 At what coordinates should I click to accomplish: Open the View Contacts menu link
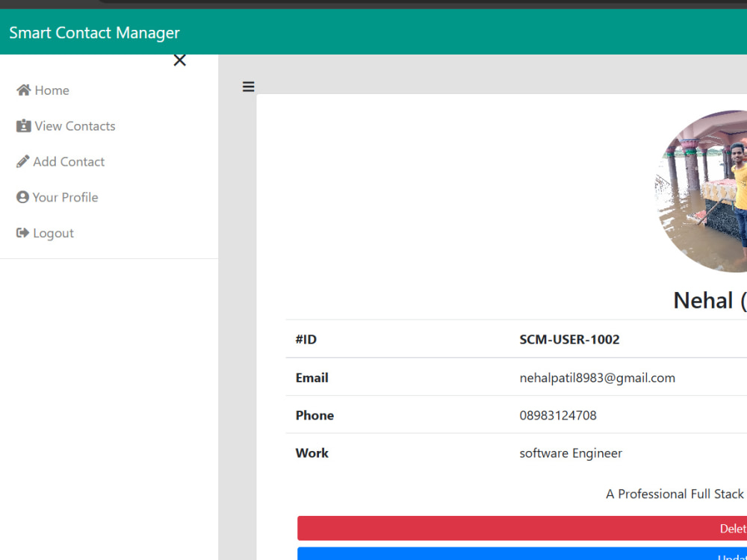[66, 125]
